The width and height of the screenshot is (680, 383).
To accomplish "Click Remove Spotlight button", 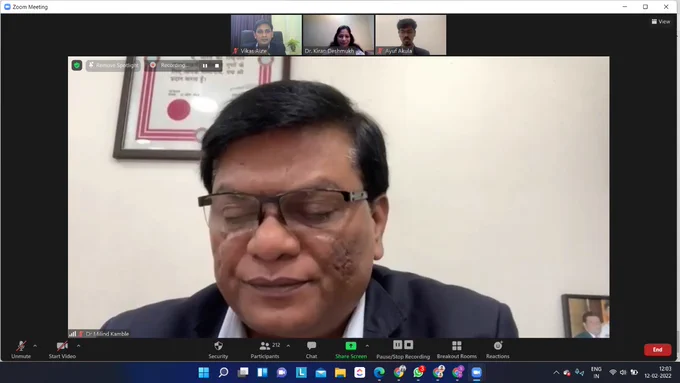I will [113, 65].
